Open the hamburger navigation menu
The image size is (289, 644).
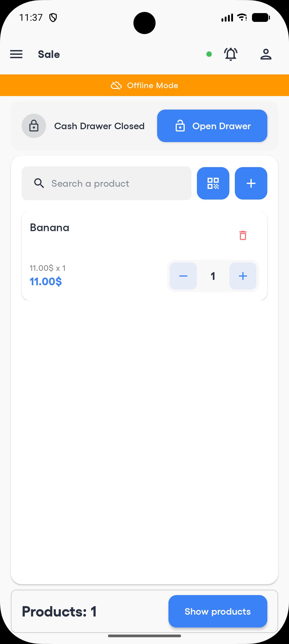(x=16, y=54)
